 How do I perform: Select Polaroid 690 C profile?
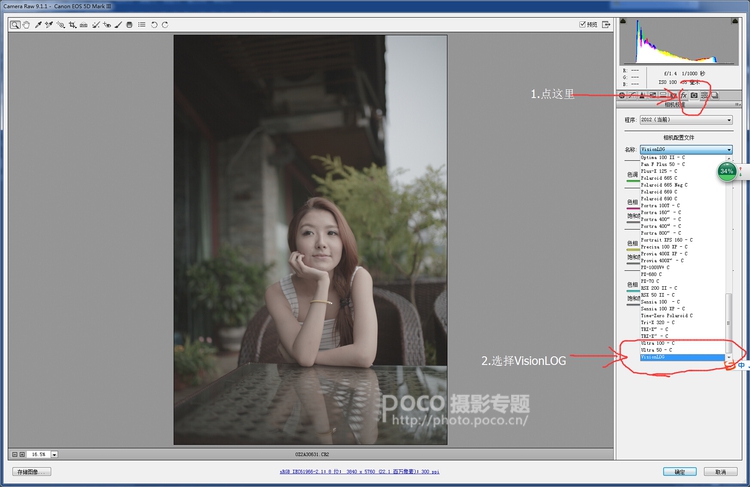pos(683,199)
